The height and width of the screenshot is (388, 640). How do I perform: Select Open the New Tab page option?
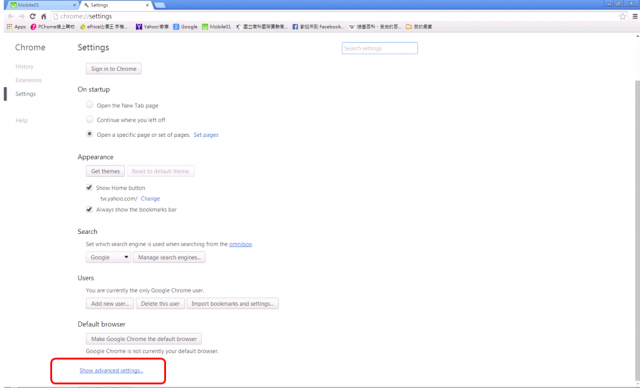89,105
